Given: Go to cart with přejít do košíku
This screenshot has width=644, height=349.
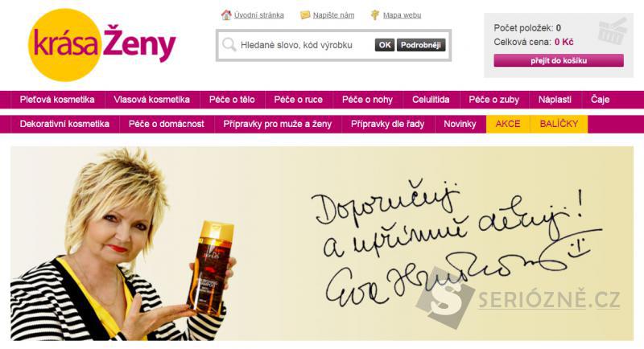Looking at the screenshot, I should (x=559, y=60).
